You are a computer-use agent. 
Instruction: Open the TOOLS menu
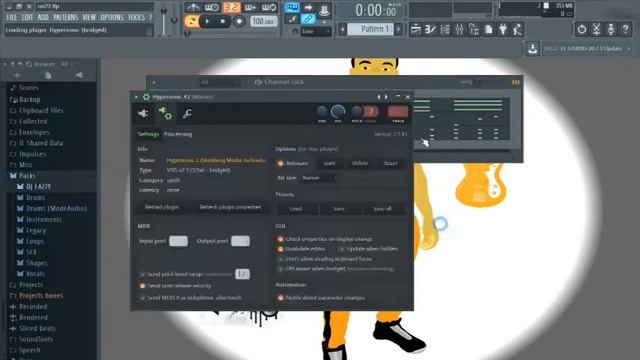pos(136,18)
